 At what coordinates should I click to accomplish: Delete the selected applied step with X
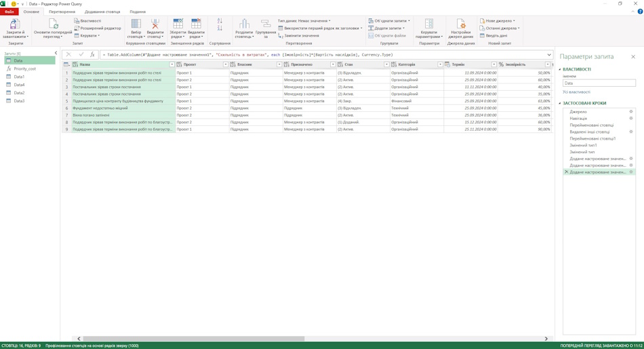(566, 172)
